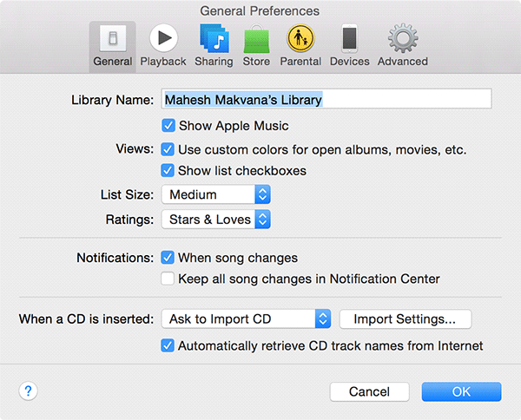Open the Devices preferences pane
This screenshot has height=420, width=521.
[350, 46]
